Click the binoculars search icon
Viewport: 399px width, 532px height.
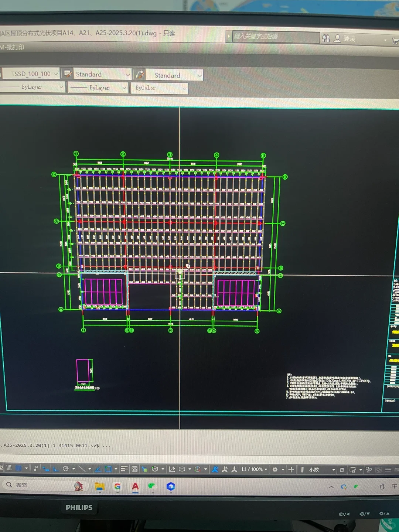click(325, 38)
